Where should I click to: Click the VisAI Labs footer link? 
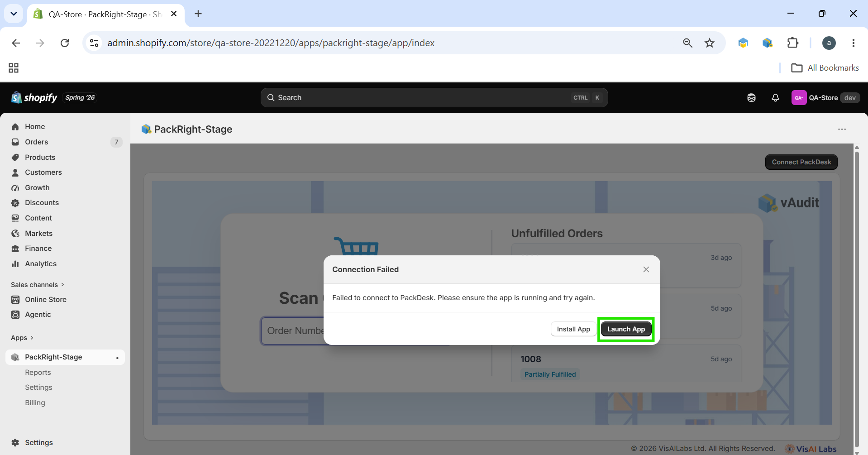[x=811, y=449]
